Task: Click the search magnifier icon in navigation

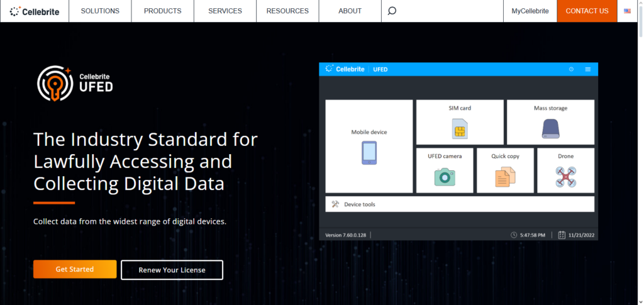Action: pos(392,11)
